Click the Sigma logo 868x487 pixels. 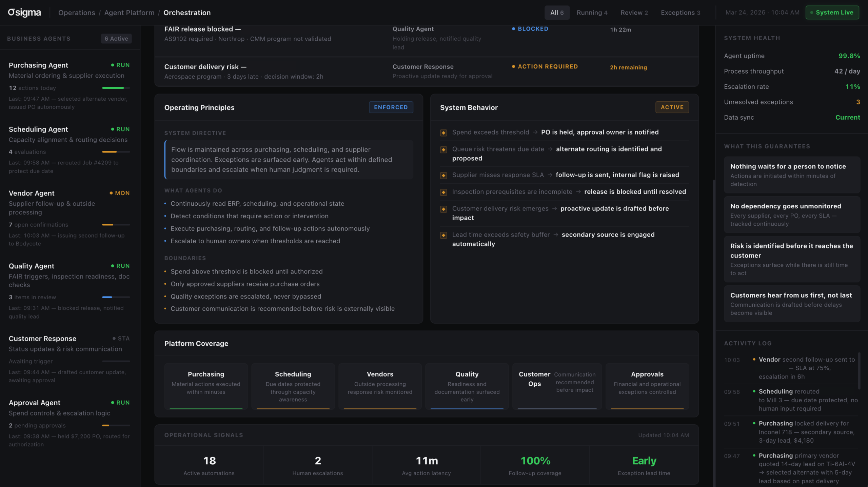pos(24,13)
